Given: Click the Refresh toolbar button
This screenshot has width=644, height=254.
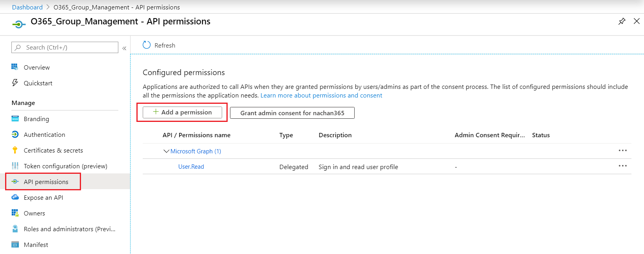Looking at the screenshot, I should click(x=159, y=45).
